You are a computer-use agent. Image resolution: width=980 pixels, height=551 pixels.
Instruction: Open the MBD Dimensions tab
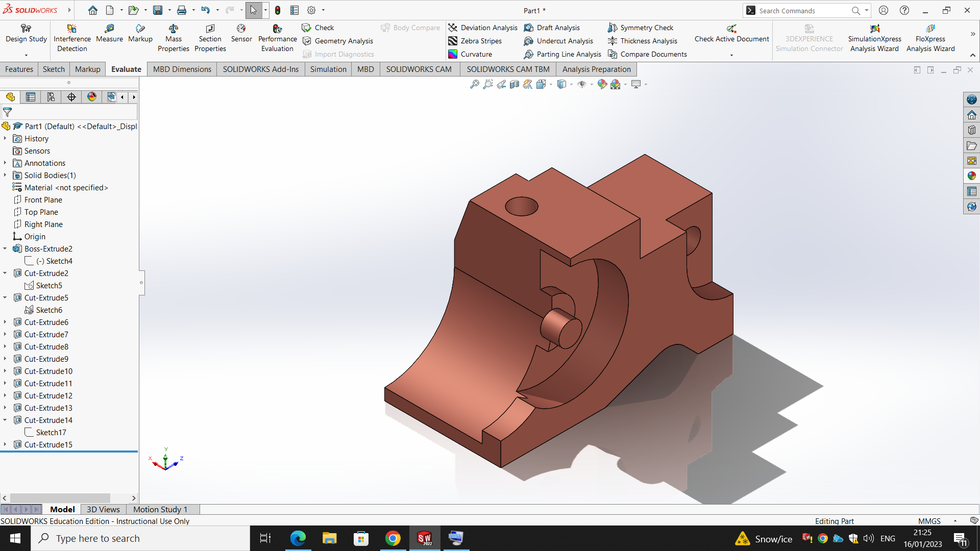click(182, 69)
